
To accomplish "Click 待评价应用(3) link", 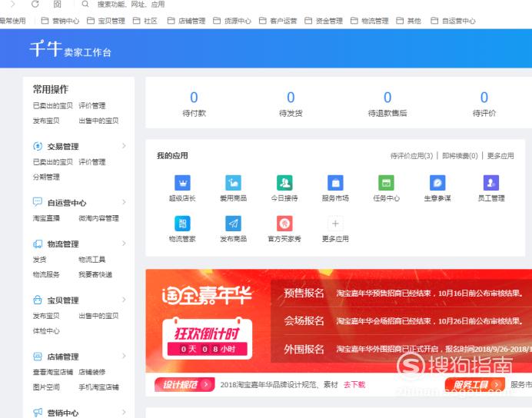I will tap(411, 156).
